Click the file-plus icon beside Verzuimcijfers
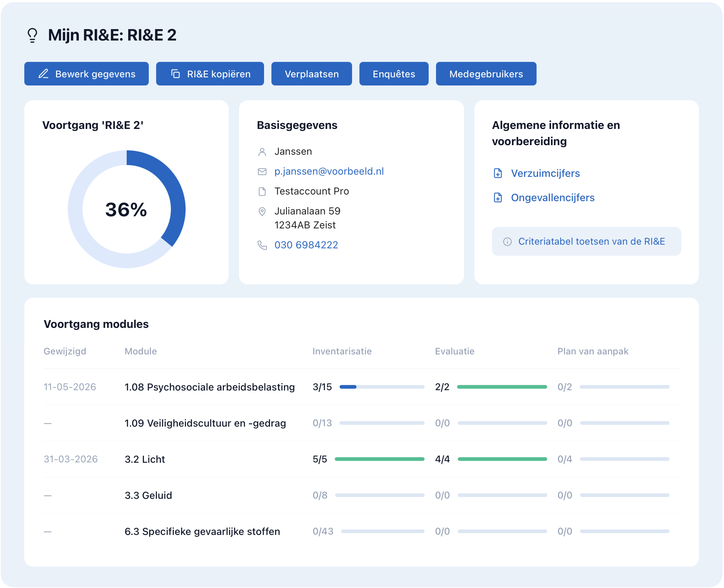The image size is (724, 588). coord(498,173)
